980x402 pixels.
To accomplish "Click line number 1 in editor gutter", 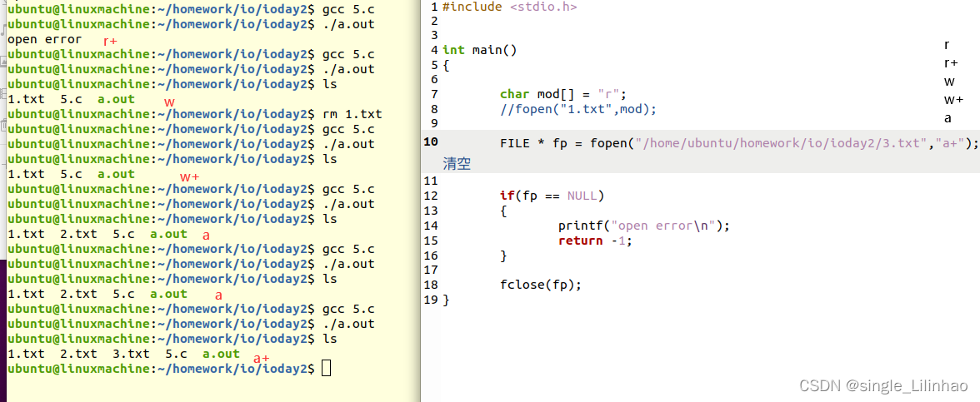I will (x=434, y=7).
